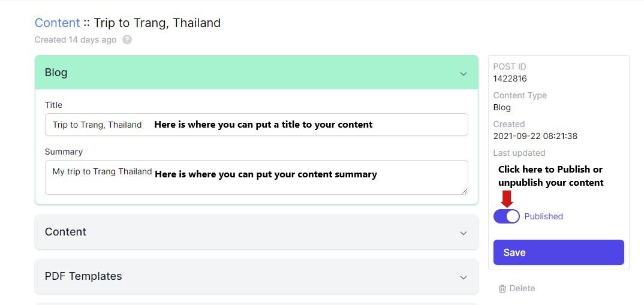Click the Published label text

click(543, 216)
